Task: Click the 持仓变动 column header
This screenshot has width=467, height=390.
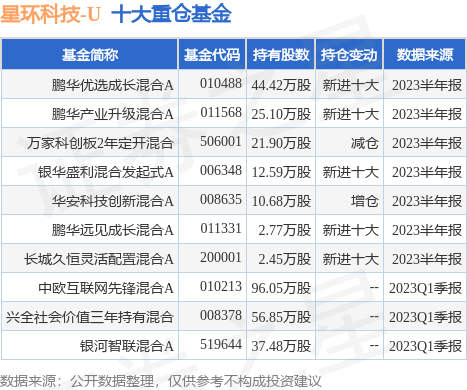Action: (349, 55)
